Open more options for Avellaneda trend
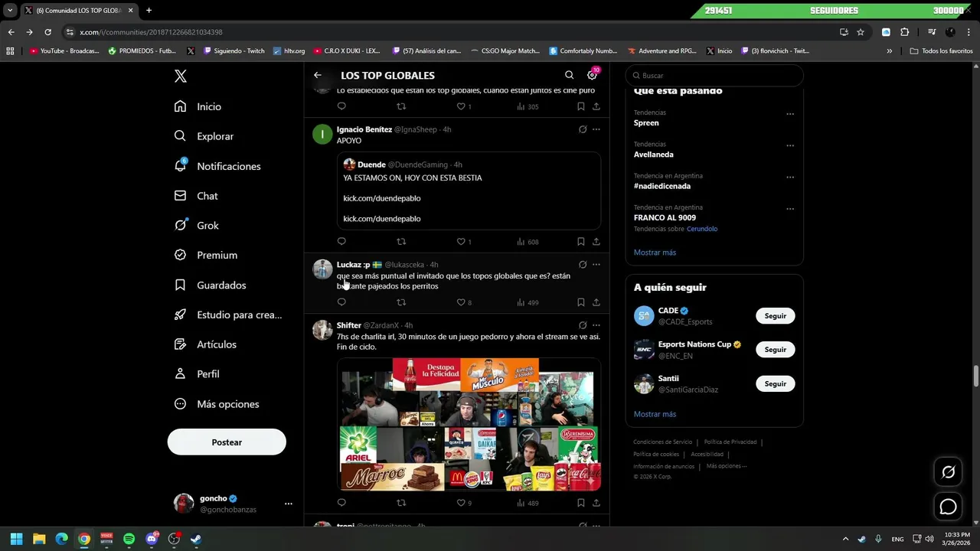The height and width of the screenshot is (551, 980). (790, 145)
